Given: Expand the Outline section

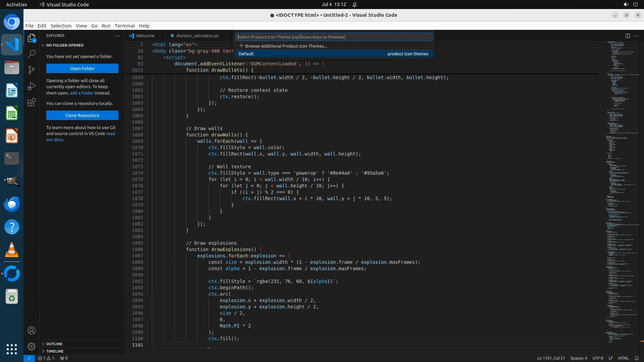Looking at the screenshot, I should click(54, 344).
